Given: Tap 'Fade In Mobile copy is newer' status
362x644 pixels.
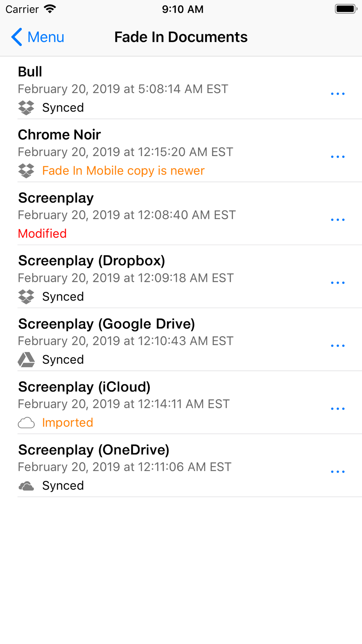Looking at the screenshot, I should tap(123, 171).
